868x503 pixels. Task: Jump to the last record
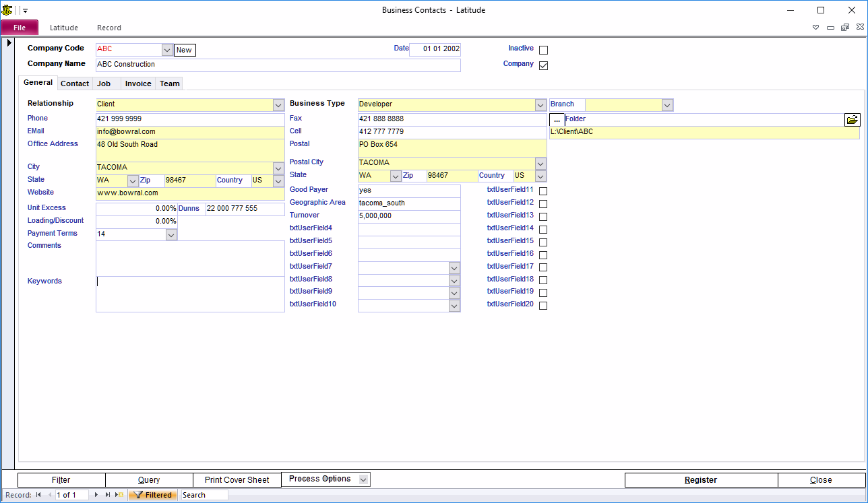pos(107,495)
